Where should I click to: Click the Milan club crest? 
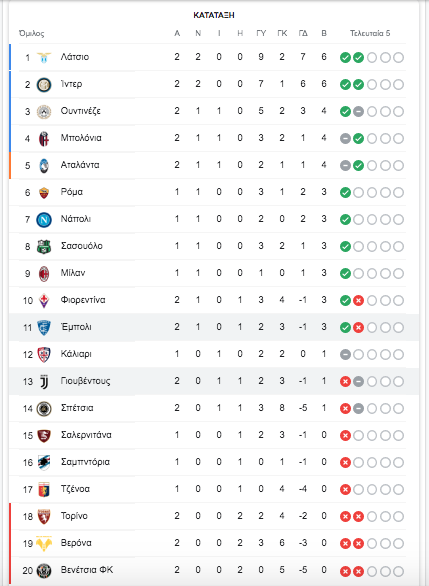point(44,274)
